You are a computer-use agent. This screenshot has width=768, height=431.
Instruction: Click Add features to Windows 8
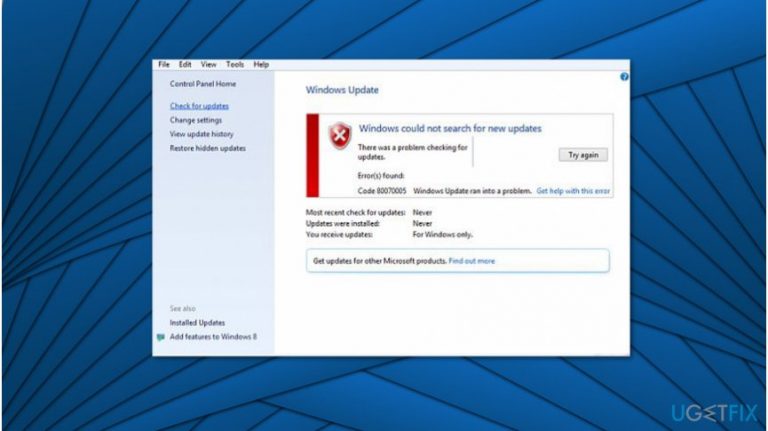(213, 337)
